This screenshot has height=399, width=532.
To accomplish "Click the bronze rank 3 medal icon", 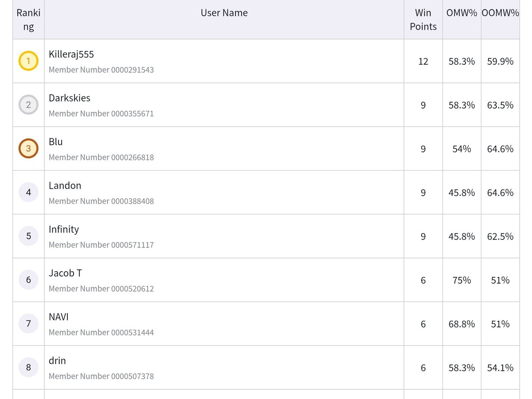I will tap(28, 149).
